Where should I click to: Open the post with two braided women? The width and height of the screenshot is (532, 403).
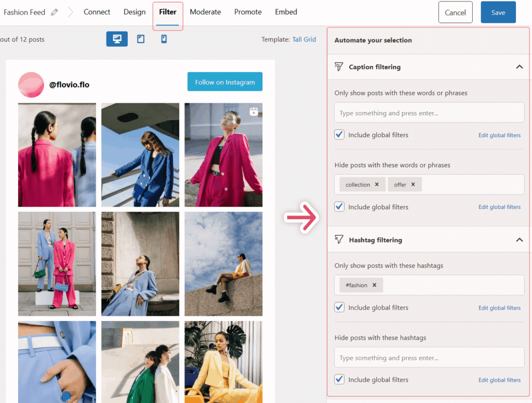57,155
